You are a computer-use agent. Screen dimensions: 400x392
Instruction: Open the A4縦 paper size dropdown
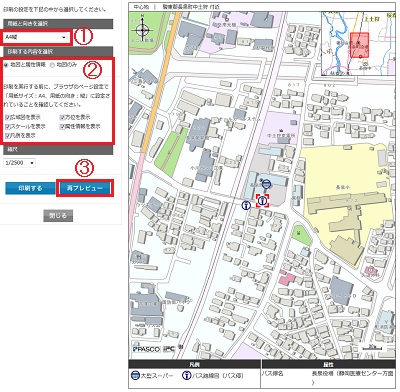[36, 38]
